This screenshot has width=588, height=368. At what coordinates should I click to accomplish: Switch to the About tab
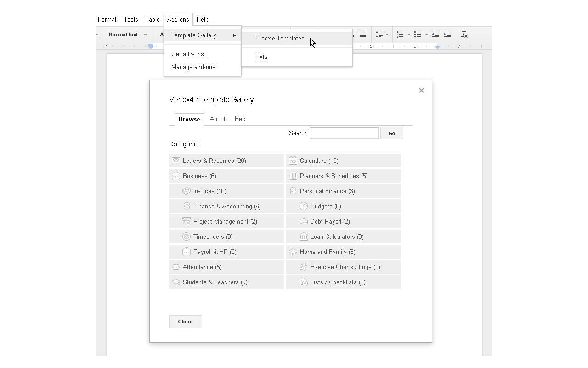pos(218,119)
